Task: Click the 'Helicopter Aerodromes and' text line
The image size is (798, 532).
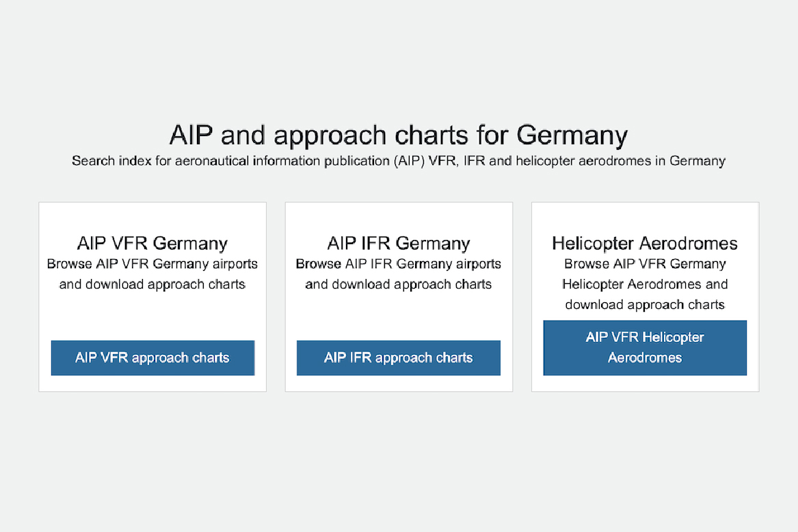Action: click(x=645, y=284)
